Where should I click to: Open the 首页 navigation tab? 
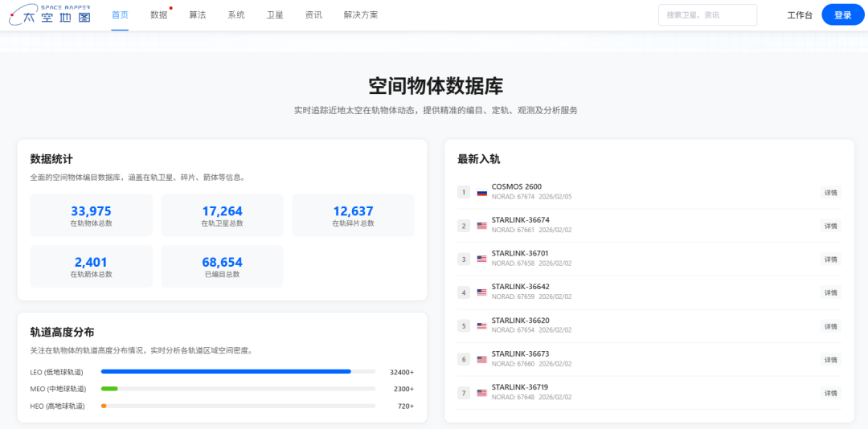(120, 15)
